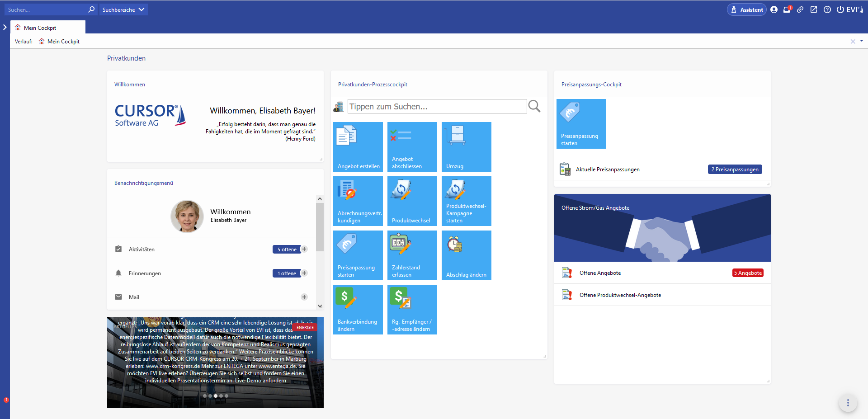
Task: Select the Bankverbindung ändern tile
Action: pyautogui.click(x=358, y=309)
